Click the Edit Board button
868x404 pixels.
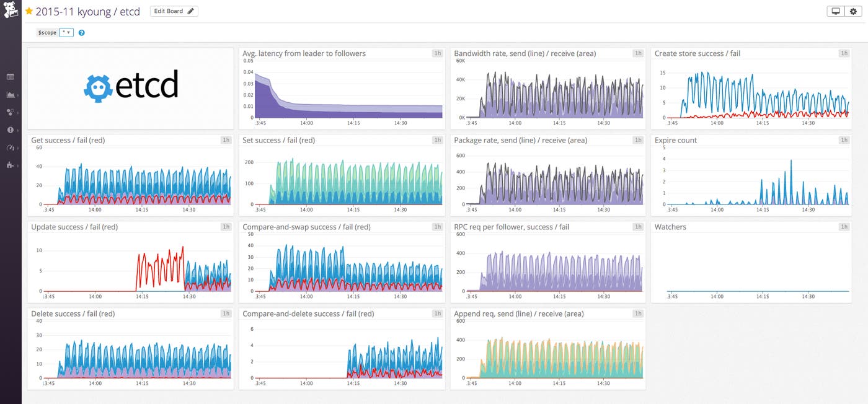point(174,11)
